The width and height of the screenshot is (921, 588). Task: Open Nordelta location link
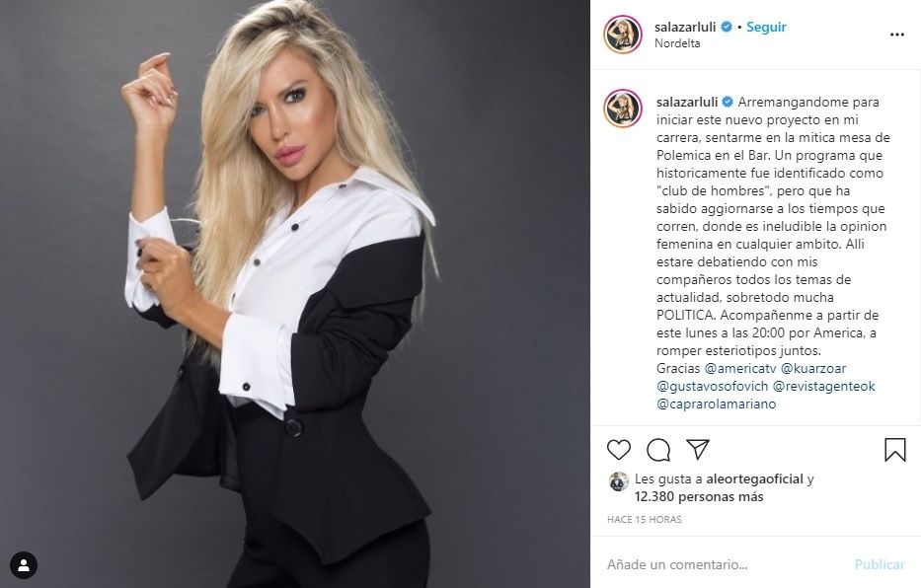coord(677,43)
